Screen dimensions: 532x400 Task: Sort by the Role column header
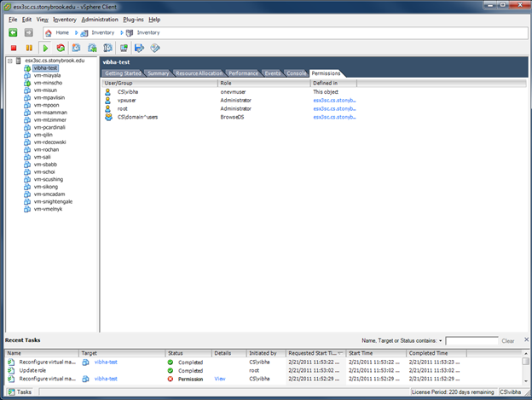click(264, 83)
